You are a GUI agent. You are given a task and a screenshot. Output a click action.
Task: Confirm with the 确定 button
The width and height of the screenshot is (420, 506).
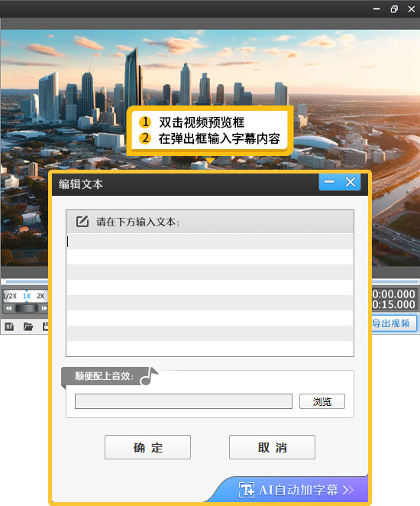pos(147,447)
